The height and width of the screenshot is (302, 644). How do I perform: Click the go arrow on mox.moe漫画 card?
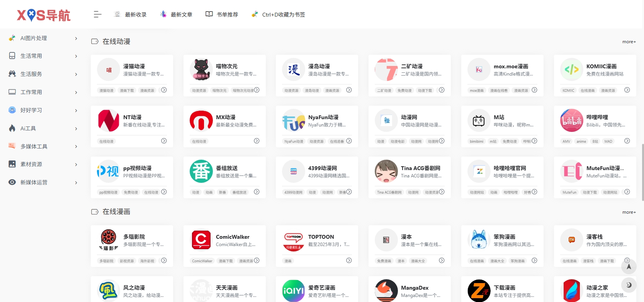(534, 90)
